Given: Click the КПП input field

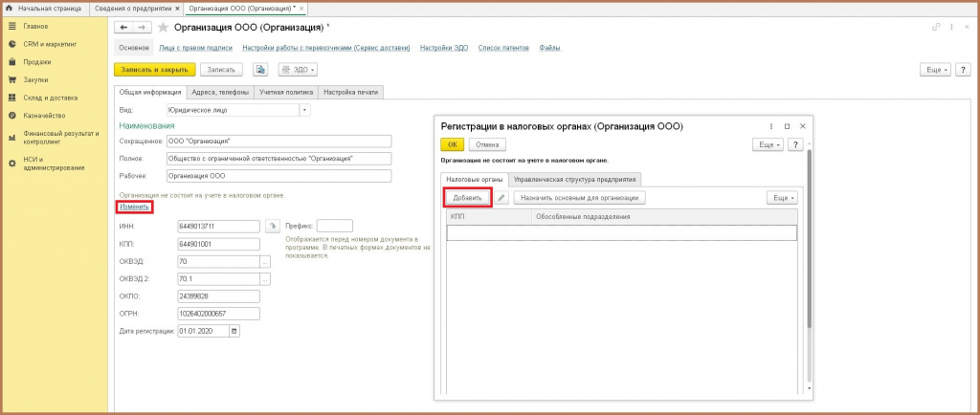Looking at the screenshot, I should click(219, 244).
